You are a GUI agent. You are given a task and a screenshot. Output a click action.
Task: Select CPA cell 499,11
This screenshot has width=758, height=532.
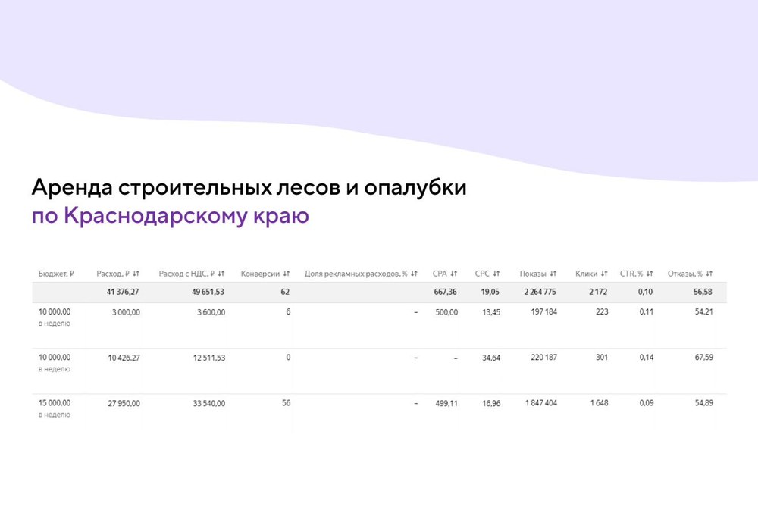(x=446, y=403)
